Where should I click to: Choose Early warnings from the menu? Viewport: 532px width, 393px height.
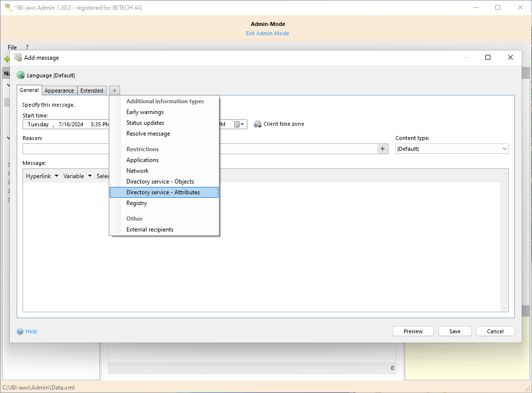(x=145, y=112)
